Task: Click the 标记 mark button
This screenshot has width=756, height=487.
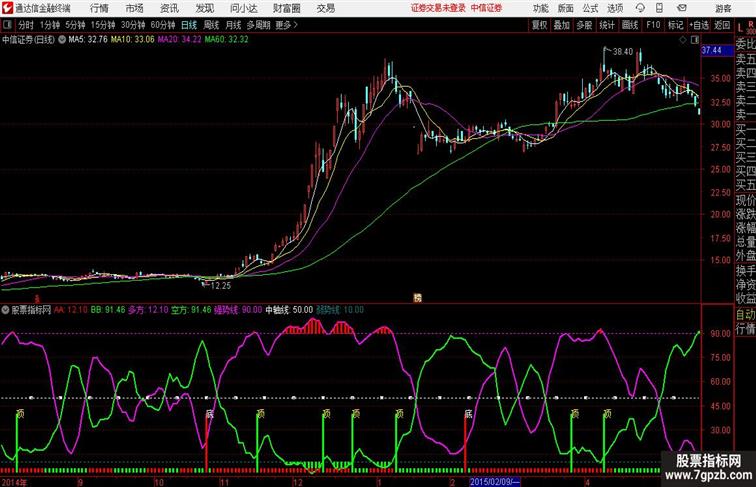Action: [x=675, y=25]
